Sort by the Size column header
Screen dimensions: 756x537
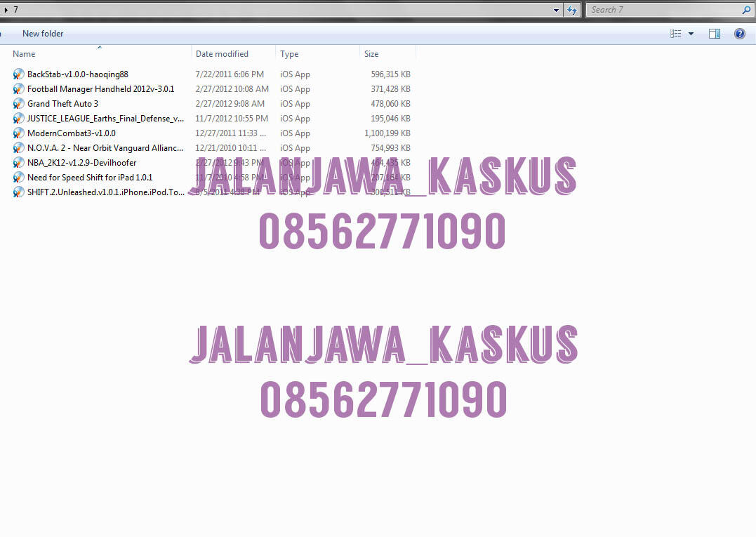point(371,54)
